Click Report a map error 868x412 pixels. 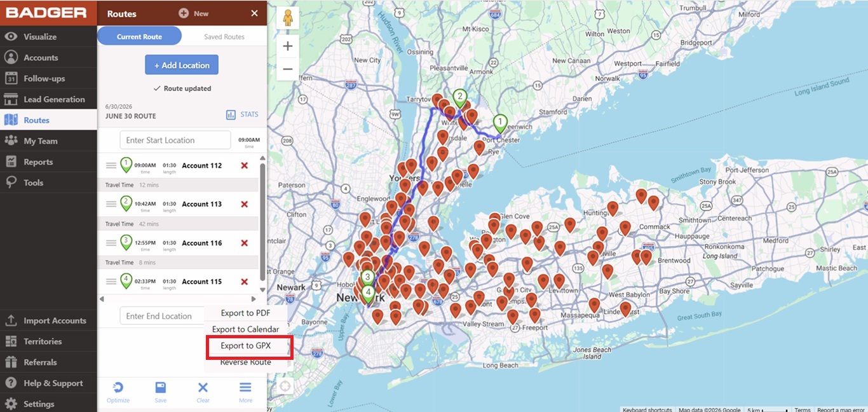pyautogui.click(x=841, y=409)
